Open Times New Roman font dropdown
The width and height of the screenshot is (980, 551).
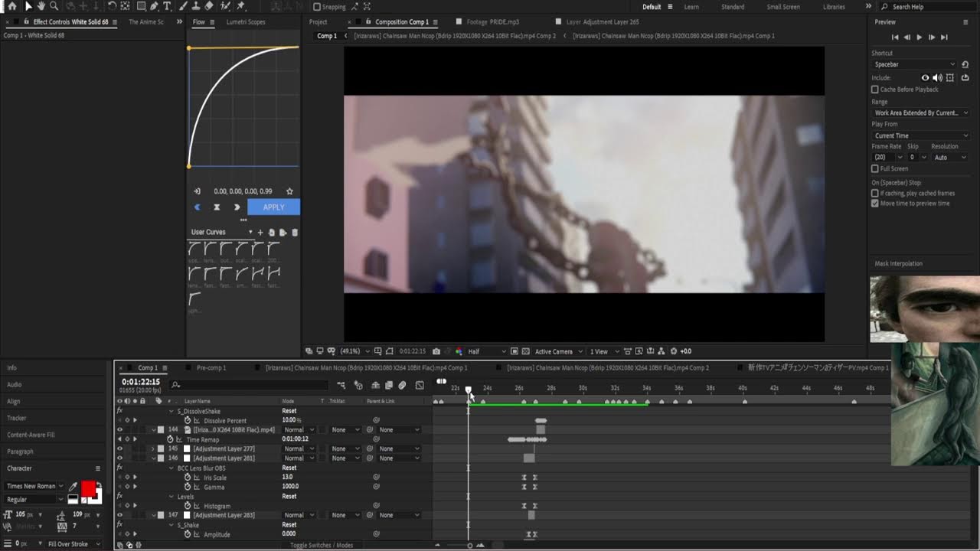pos(35,486)
